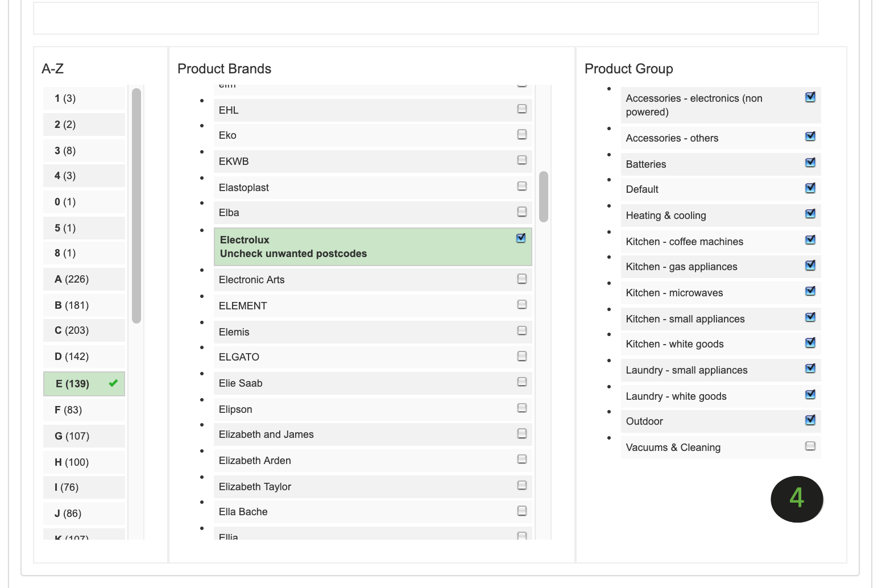
Task: Click the Vacuums & Cleaning label
Action: click(673, 448)
